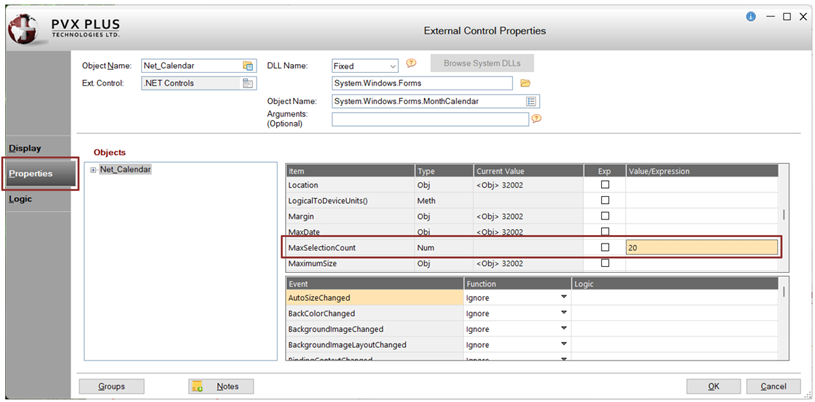Switch to the Logic tab
815x402 pixels.
tap(20, 199)
